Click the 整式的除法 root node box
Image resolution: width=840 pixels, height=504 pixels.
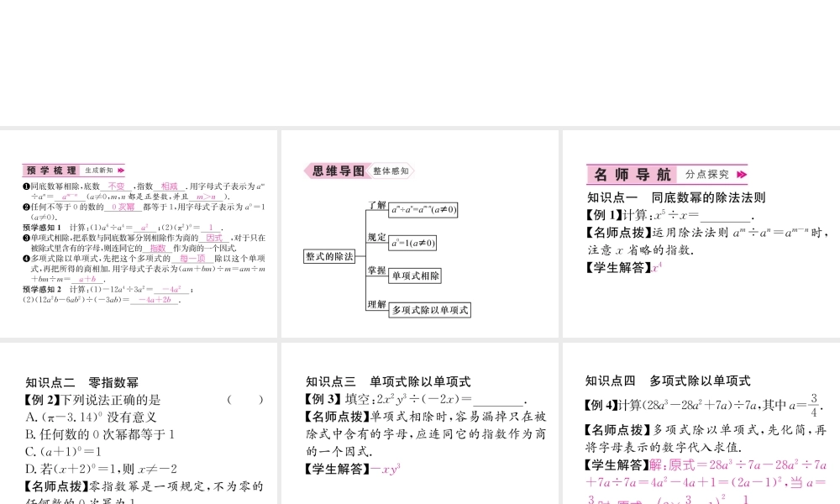click(x=329, y=256)
